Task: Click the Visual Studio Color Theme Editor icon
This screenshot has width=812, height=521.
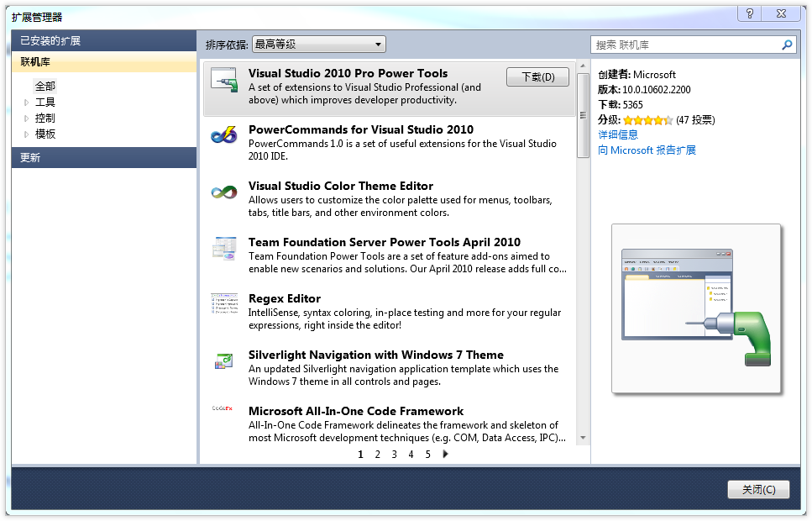Action: tap(224, 192)
